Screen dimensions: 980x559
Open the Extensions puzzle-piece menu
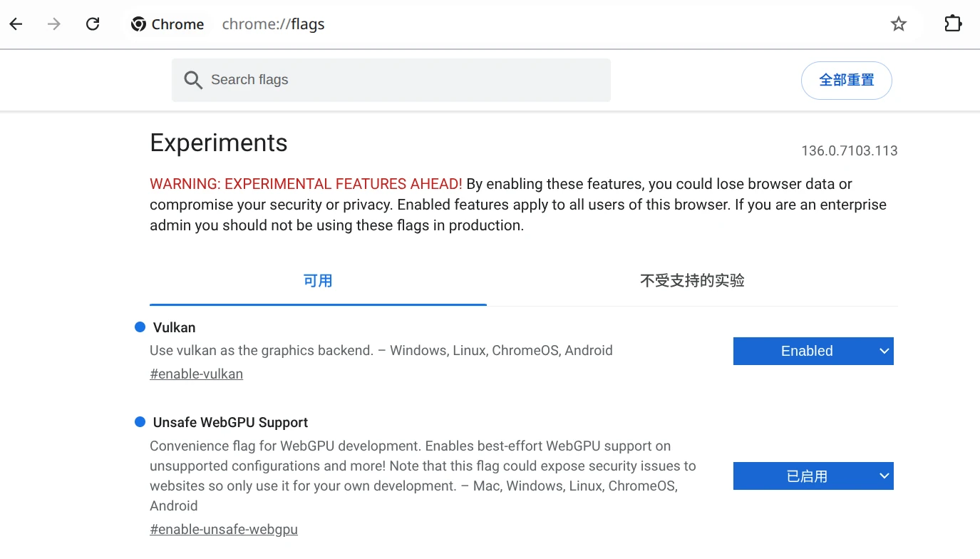[953, 24]
